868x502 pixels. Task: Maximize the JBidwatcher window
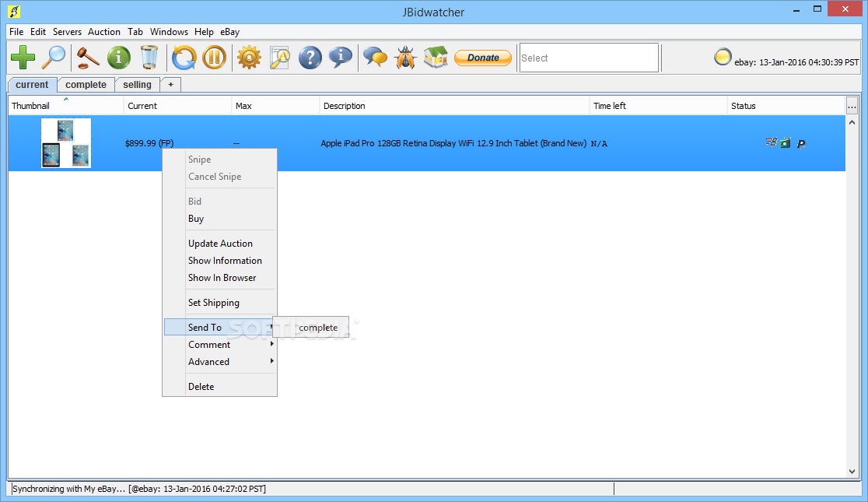[817, 9]
